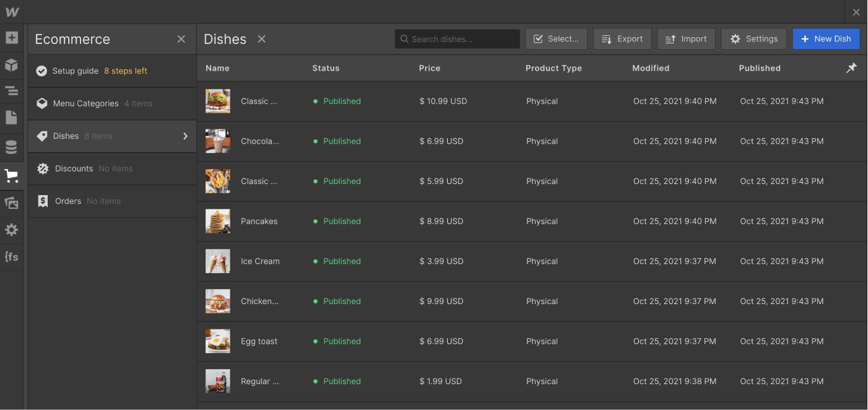Image resolution: width=868 pixels, height=410 pixels.
Task: Open the Symbols cube icon in sidebar
Action: click(11, 64)
